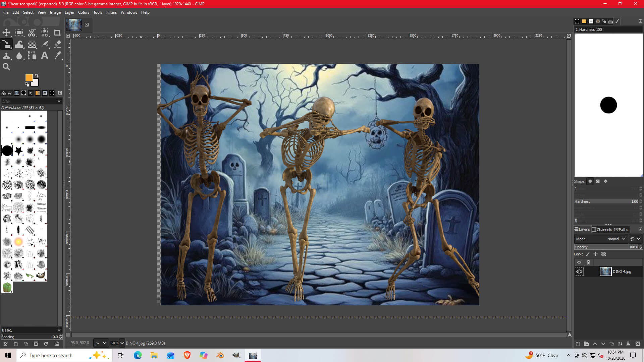Click the Windows Start button
Viewport: 644px width, 362px height.
tap(8, 355)
